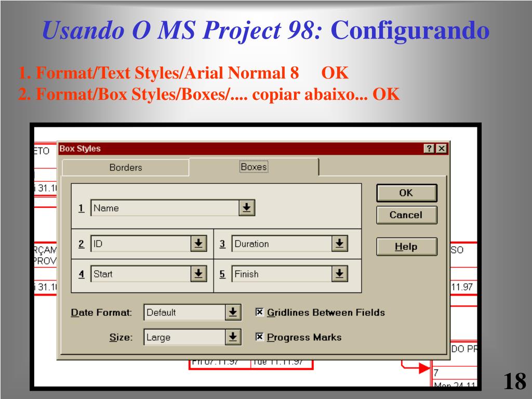Click the Format/Box Styles instruction line

click(x=209, y=94)
